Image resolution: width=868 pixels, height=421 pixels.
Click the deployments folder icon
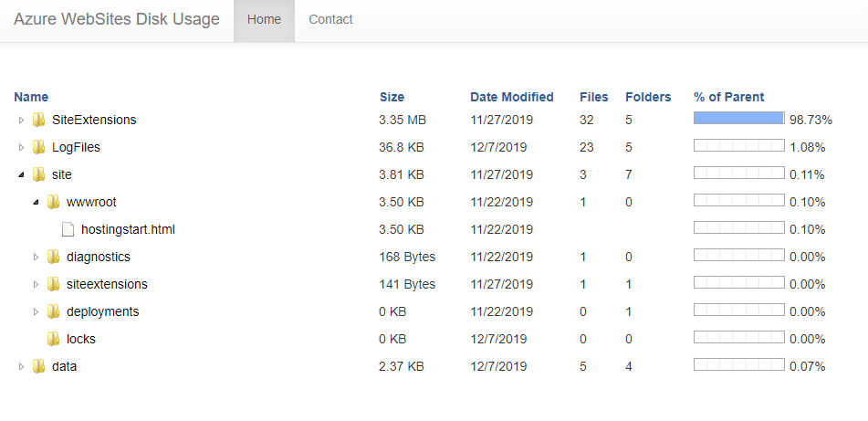pos(53,311)
